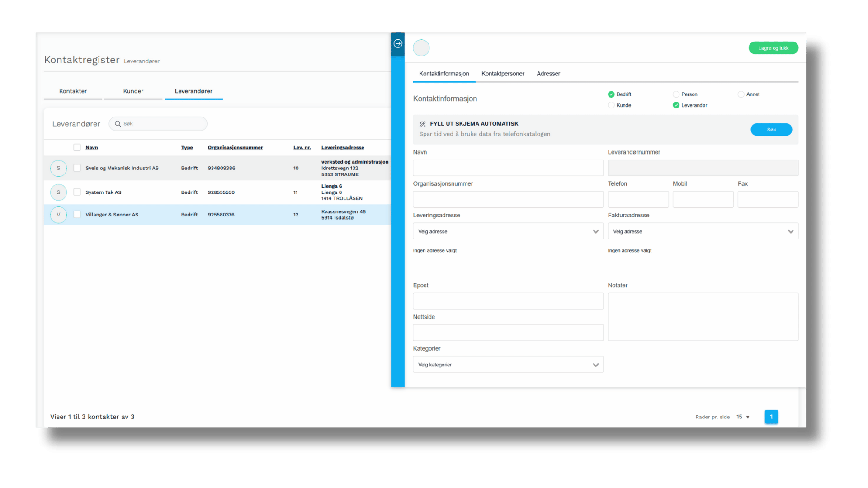Click avatar for Sveis og Mekanisk Industri
The width and height of the screenshot is (868, 488).
click(x=58, y=168)
